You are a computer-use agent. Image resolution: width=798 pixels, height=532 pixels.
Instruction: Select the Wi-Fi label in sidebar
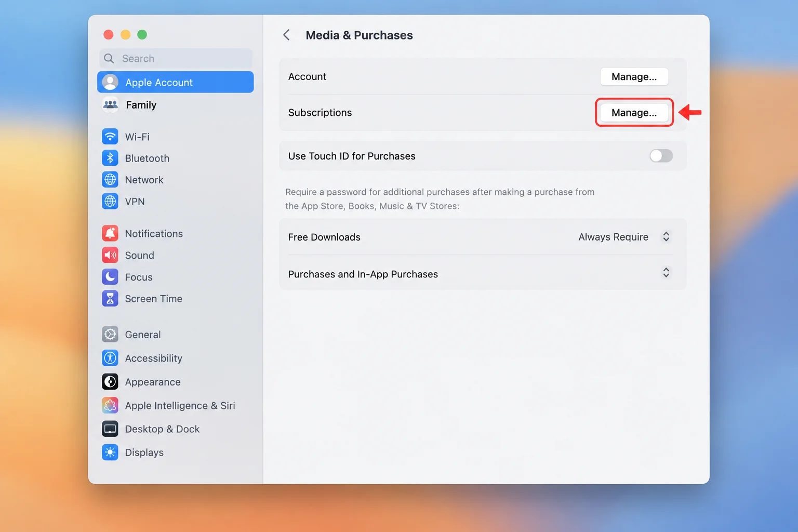click(x=137, y=137)
